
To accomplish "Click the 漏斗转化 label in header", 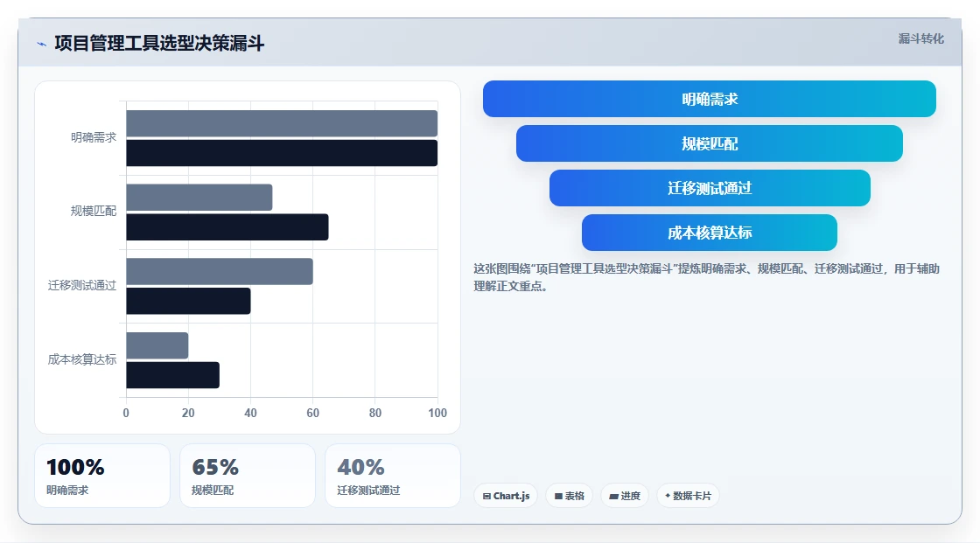I will 920,38.
